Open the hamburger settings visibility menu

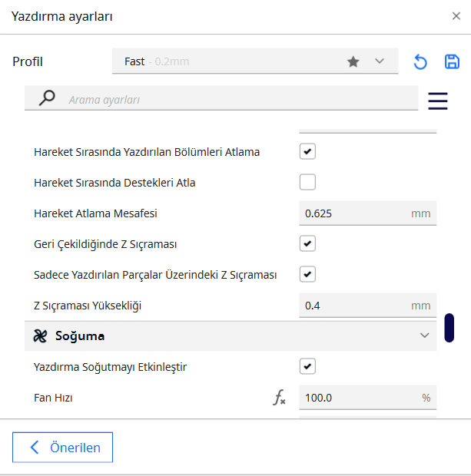click(438, 101)
